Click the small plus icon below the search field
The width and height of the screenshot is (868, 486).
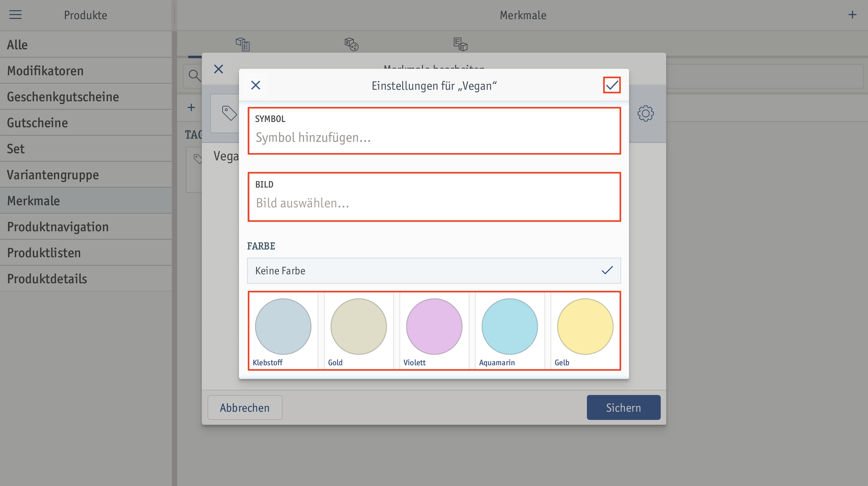point(191,107)
